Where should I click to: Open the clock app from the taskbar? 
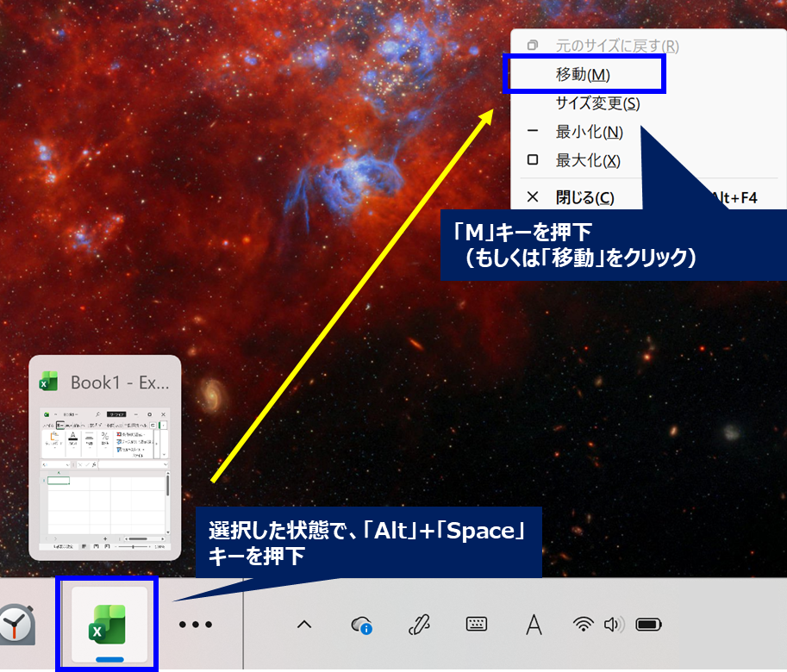(17, 625)
